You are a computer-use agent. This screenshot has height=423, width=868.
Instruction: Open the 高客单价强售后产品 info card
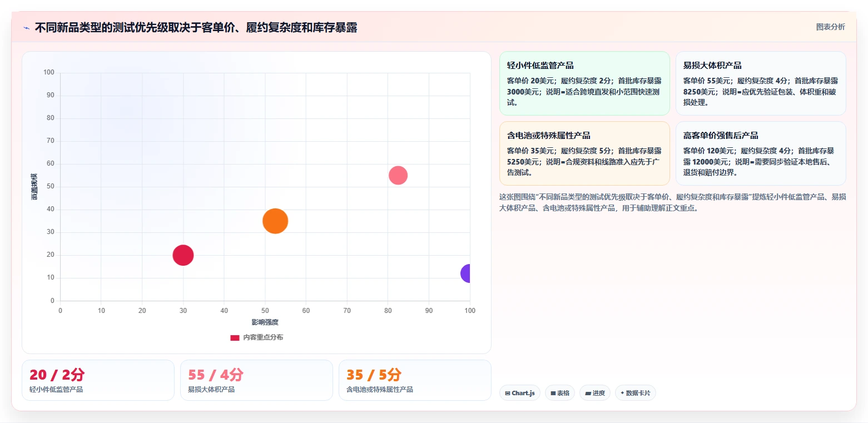761,153
